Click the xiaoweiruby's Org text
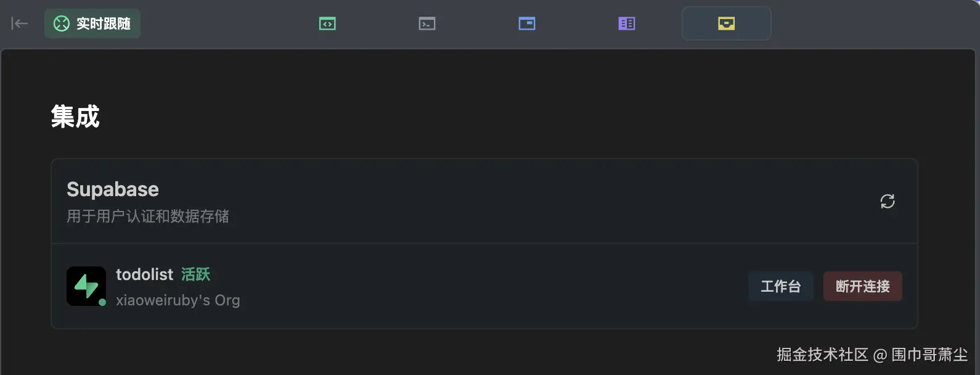Viewport: 980px width, 375px height. 178,300
